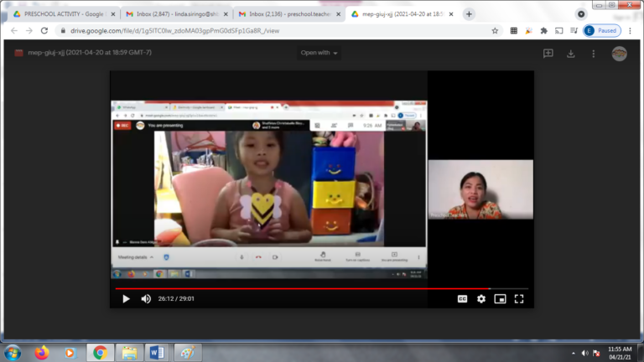
Task: Expand the Open with dropdown
Action: (x=319, y=54)
